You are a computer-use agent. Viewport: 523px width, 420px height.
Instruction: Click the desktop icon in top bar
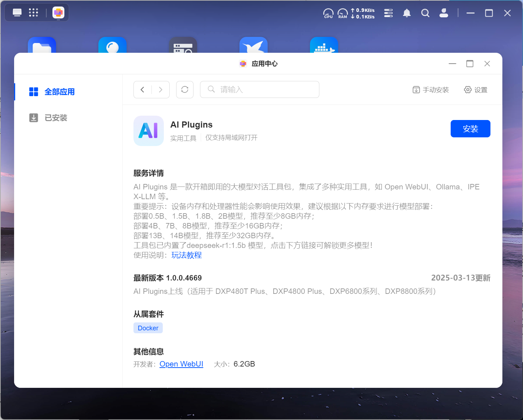[17, 13]
